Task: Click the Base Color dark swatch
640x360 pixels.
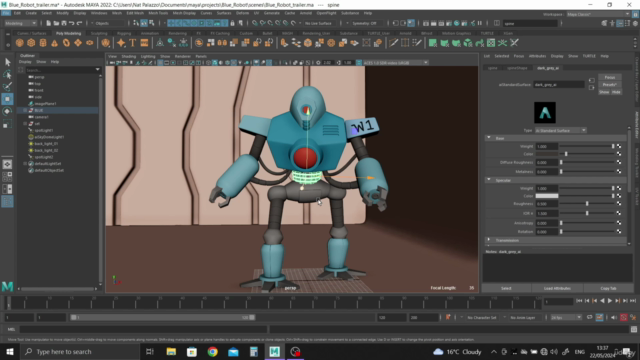Action: (547, 154)
